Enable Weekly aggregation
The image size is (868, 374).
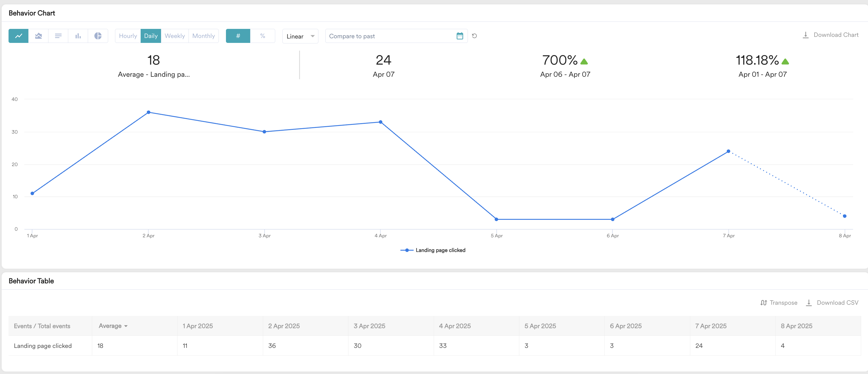(x=174, y=36)
